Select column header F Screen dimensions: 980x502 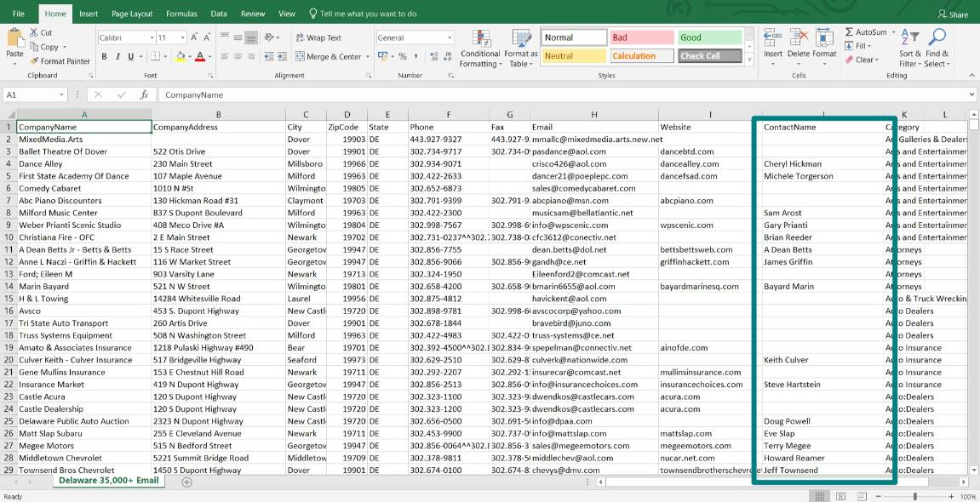click(448, 115)
